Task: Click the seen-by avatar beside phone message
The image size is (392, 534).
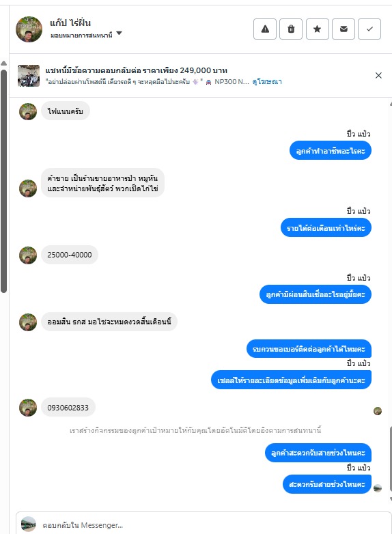Action: (378, 411)
